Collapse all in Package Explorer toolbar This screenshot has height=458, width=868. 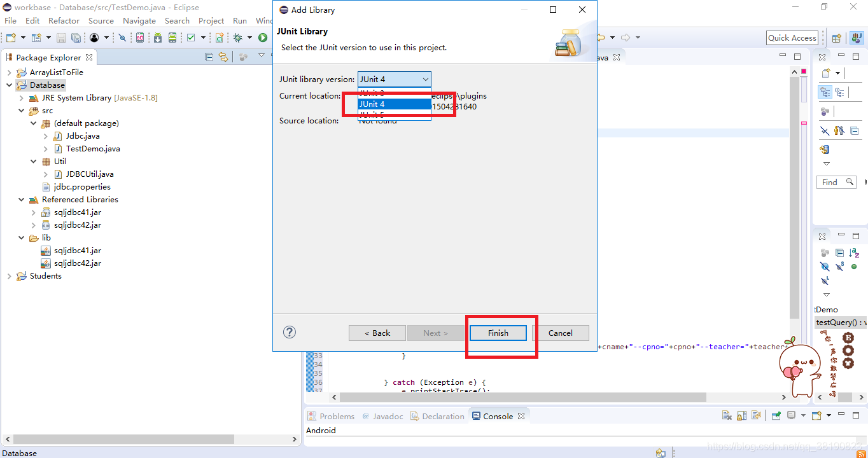(209, 57)
